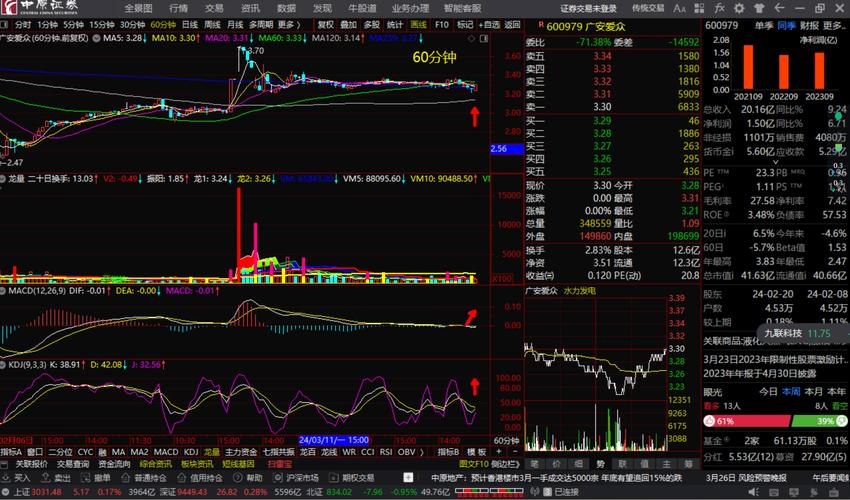Click the green 39% bearish vote bar
The image size is (850, 500).
[820, 421]
